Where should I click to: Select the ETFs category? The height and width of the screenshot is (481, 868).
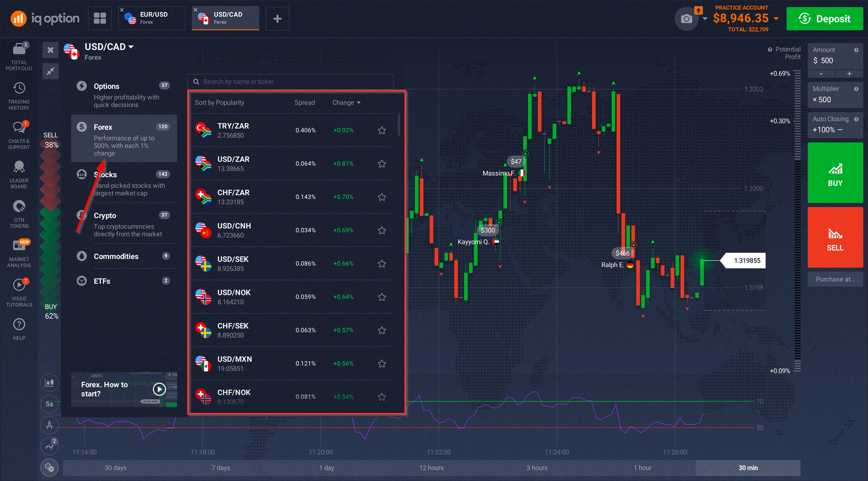(124, 281)
